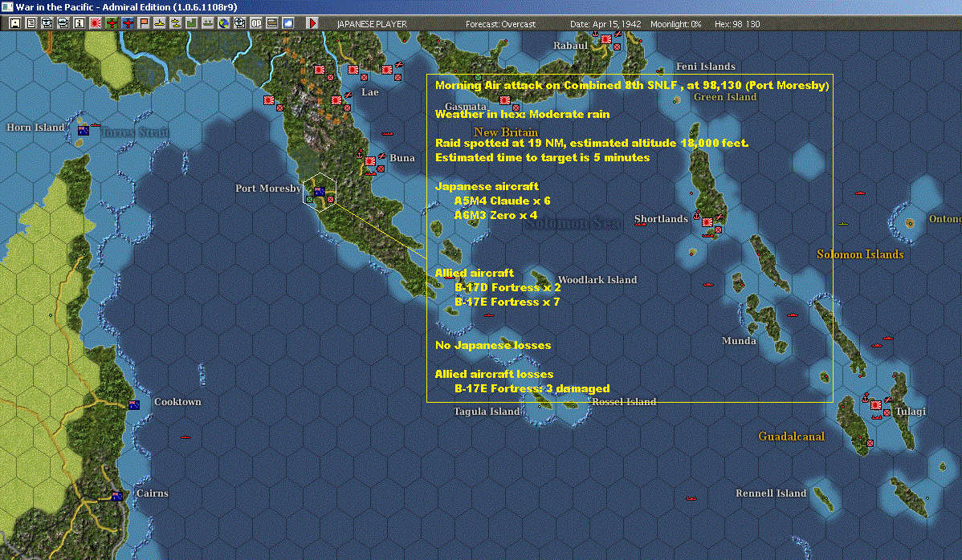This screenshot has width=962, height=560.
Task: Click the OP toolbar button
Action: click(256, 23)
